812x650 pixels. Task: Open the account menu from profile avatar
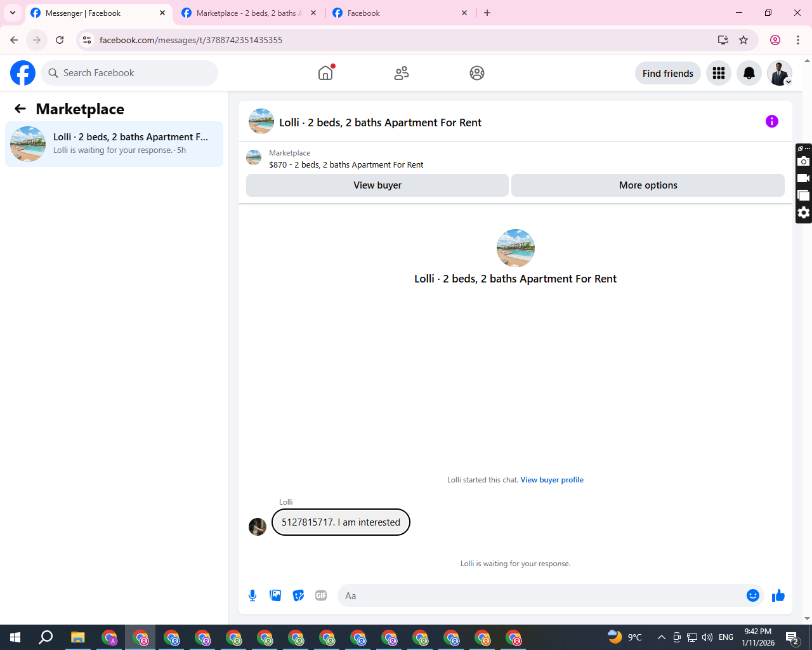pyautogui.click(x=780, y=73)
